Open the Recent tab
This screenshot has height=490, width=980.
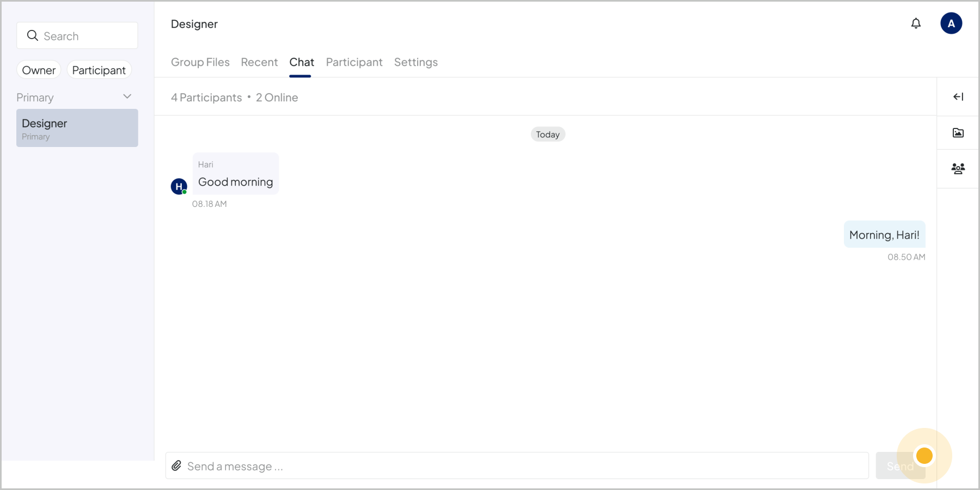[x=259, y=63]
